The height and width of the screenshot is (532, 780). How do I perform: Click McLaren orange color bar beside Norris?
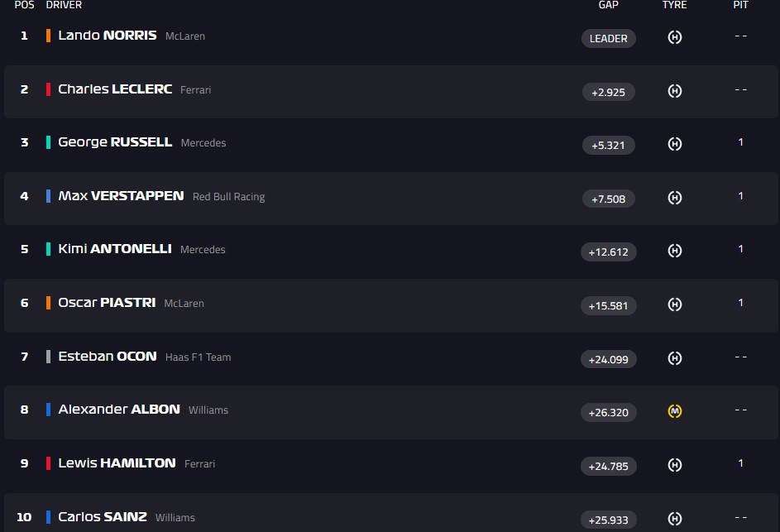(49, 36)
